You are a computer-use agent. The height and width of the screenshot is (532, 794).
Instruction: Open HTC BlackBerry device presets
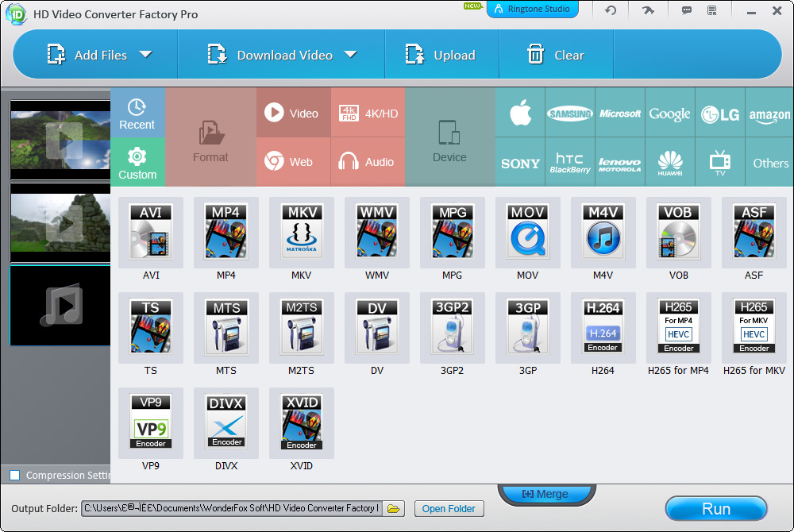(570, 162)
